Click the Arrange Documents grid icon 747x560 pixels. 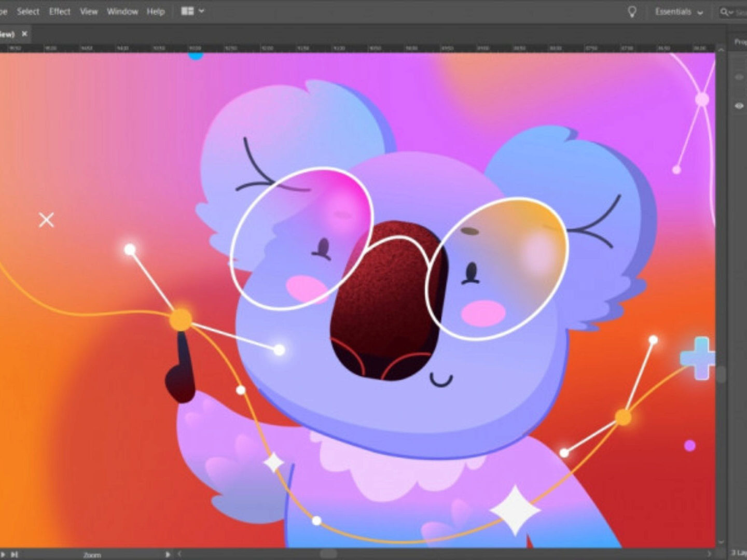point(187,11)
